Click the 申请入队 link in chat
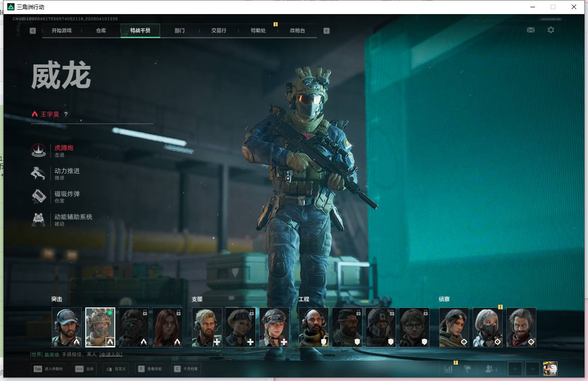Image resolution: width=588 pixels, height=381 pixels. [111, 354]
